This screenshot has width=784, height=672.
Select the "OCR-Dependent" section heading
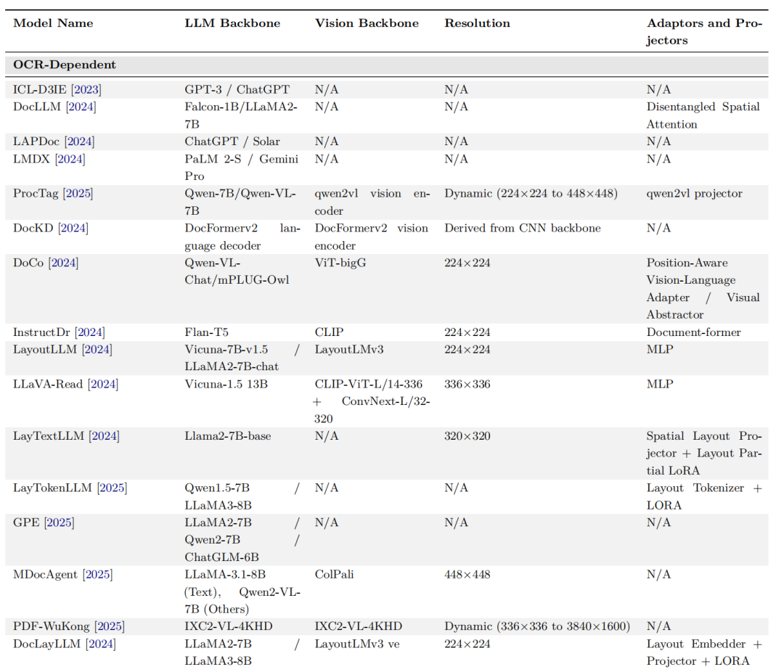[x=65, y=65]
